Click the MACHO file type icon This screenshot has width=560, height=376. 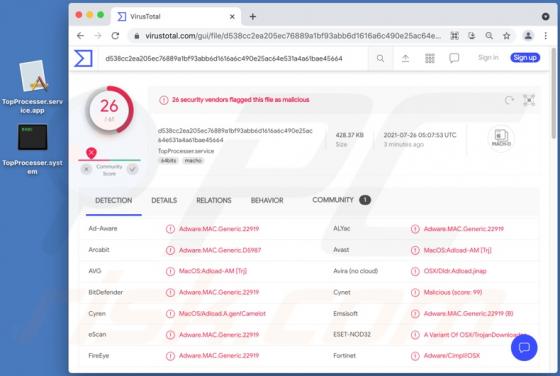[x=501, y=138]
